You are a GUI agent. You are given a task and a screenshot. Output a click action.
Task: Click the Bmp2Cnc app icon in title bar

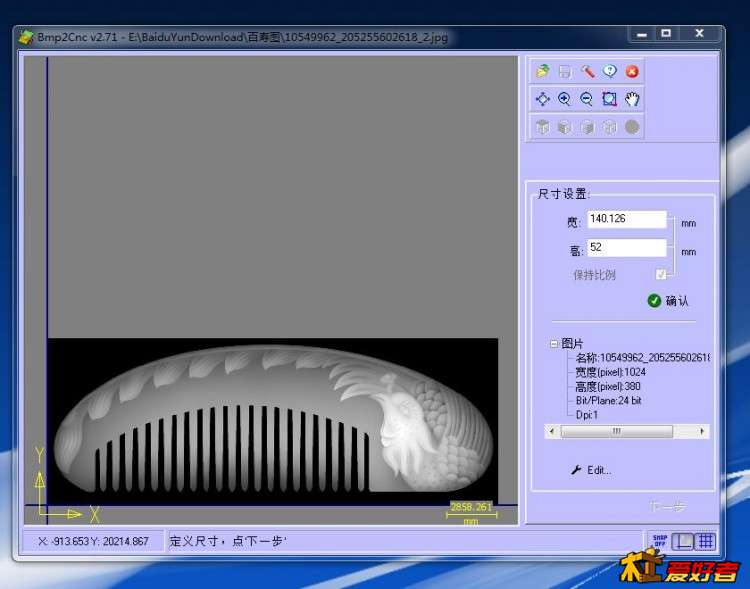pos(26,37)
